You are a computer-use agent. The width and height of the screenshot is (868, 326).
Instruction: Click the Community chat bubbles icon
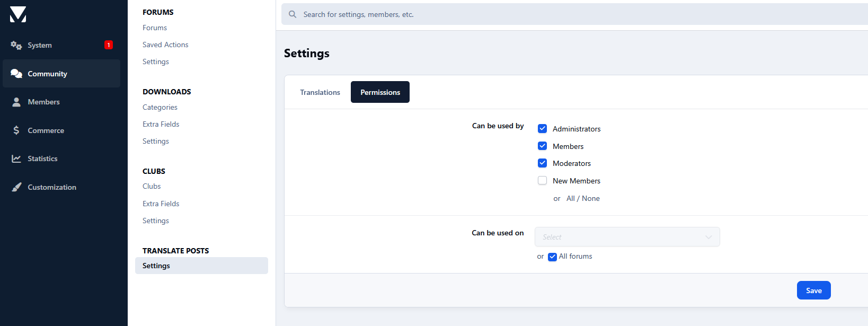pos(16,74)
